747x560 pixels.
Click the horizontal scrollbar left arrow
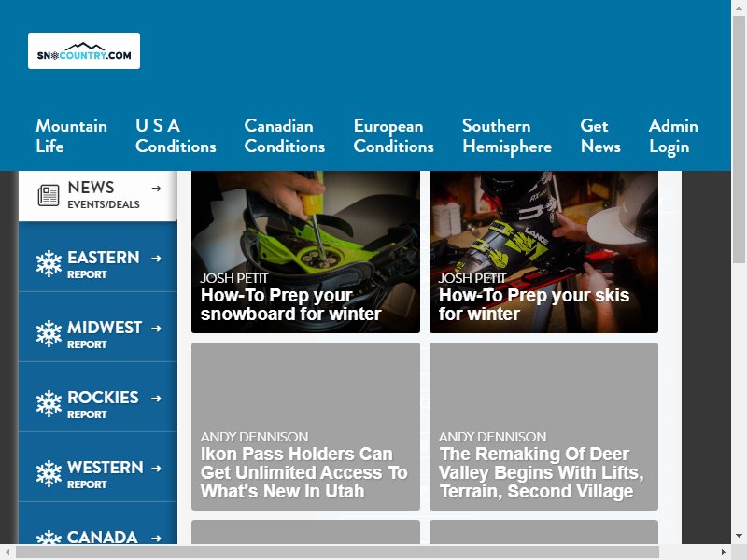[x=7, y=552]
